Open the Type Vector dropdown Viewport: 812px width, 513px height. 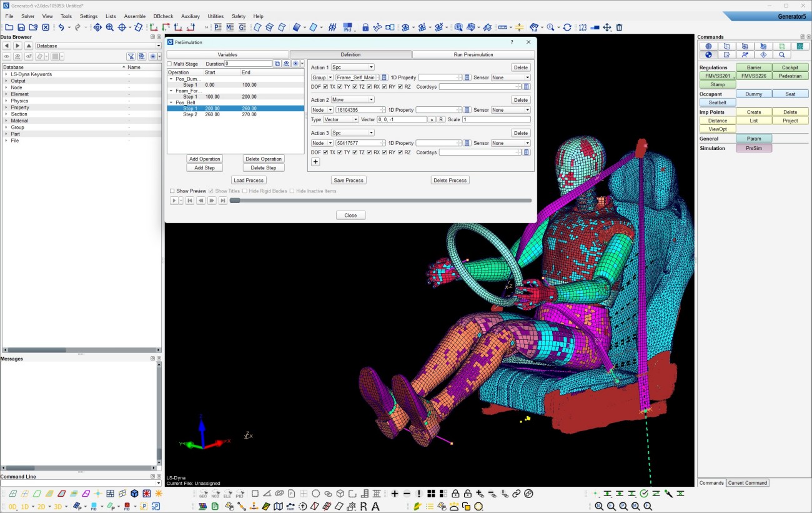(x=341, y=119)
